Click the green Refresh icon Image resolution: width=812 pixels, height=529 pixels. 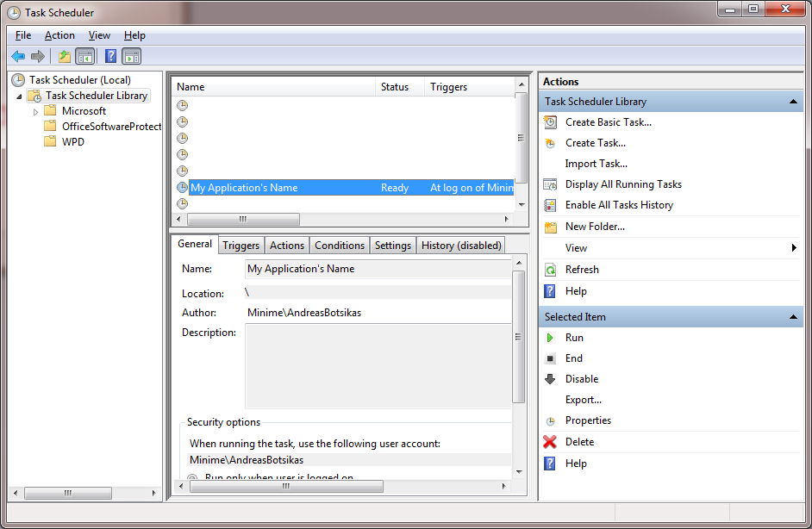pyautogui.click(x=550, y=270)
